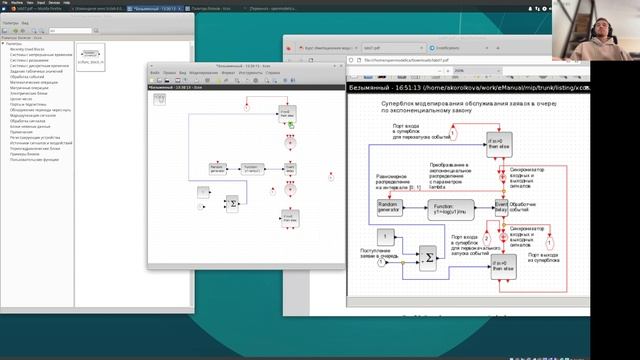Viewport: 640px width, 360px height.
Task: Open a new tab with the plus button
Action: coord(498,48)
